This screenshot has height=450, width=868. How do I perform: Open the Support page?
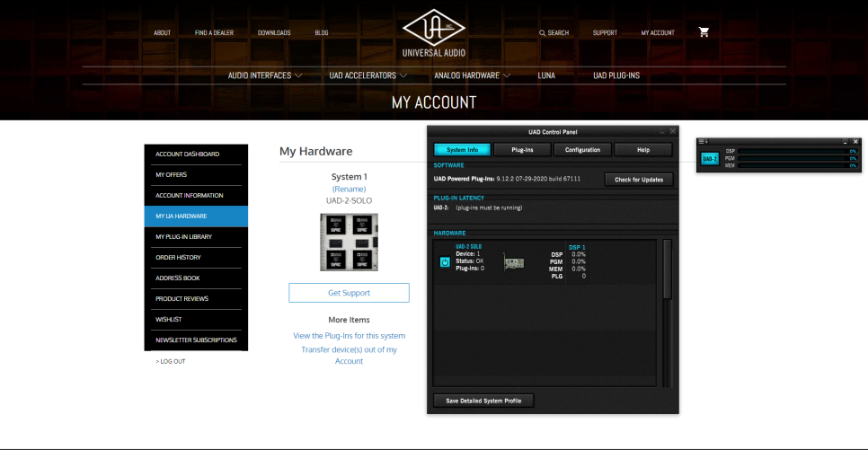click(x=605, y=32)
